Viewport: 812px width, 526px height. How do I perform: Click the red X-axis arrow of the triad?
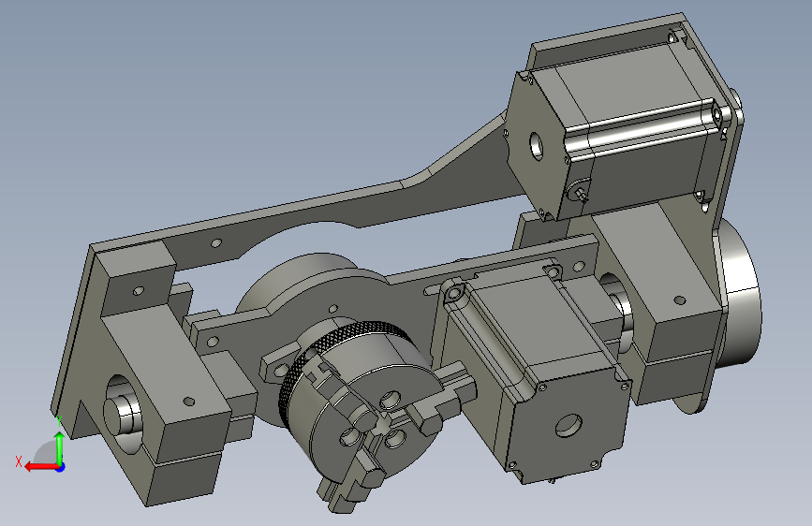pos(39,467)
